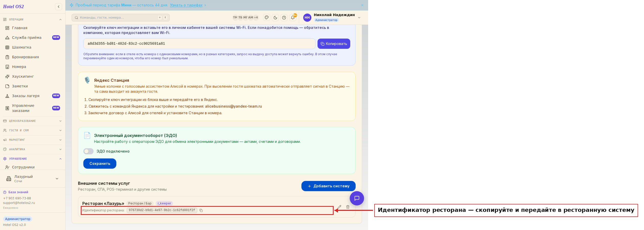Open Номера in the sidebar
This screenshot has height=230, width=644.
click(x=32, y=67)
